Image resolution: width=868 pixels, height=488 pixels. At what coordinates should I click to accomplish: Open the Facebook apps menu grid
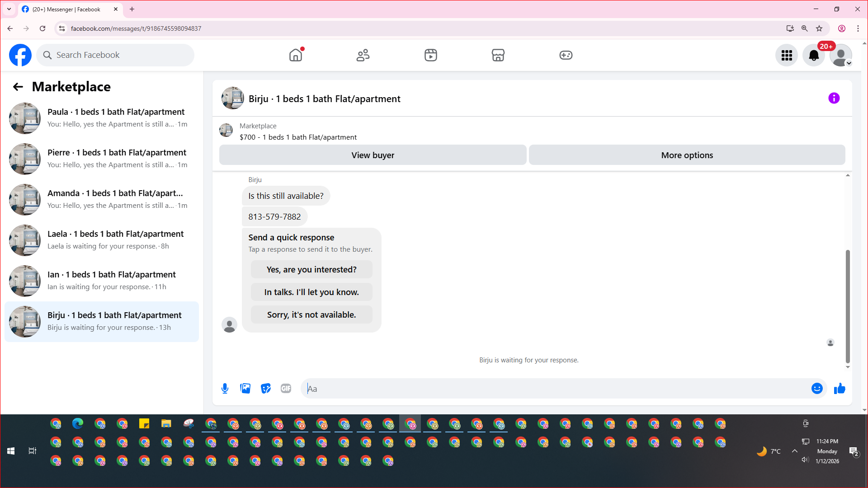pyautogui.click(x=787, y=55)
